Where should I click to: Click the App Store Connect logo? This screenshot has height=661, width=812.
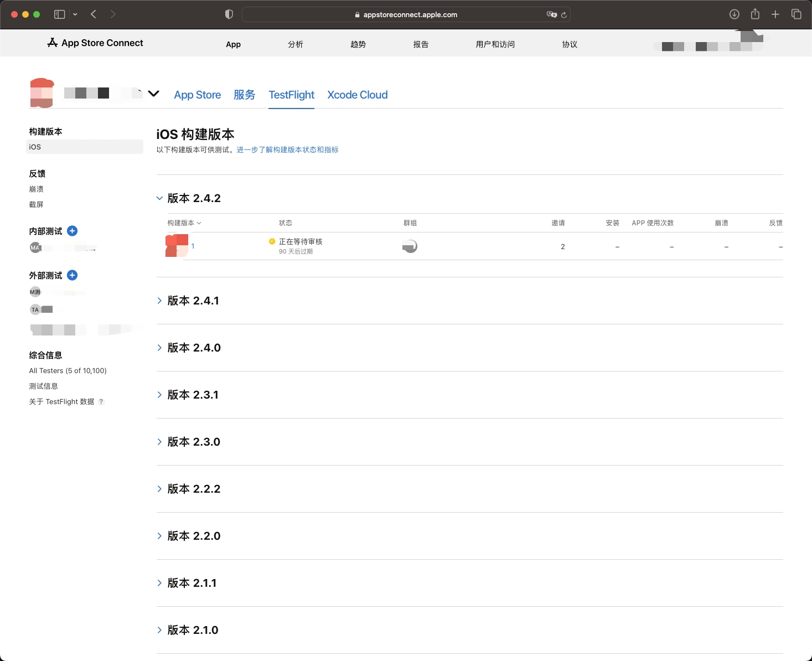tap(95, 43)
